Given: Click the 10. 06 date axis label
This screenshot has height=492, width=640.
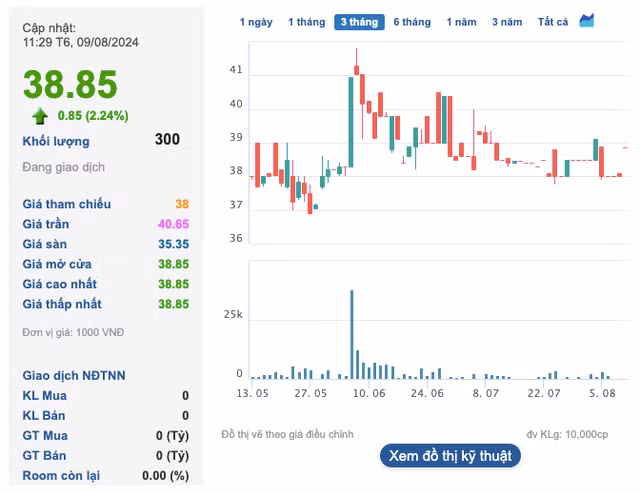Looking at the screenshot, I should click(369, 393).
